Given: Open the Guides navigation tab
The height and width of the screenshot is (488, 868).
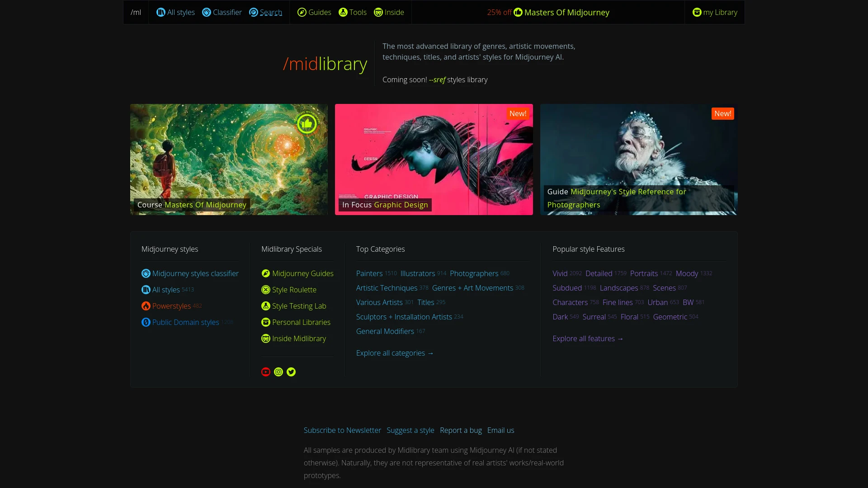Looking at the screenshot, I should [x=314, y=12].
